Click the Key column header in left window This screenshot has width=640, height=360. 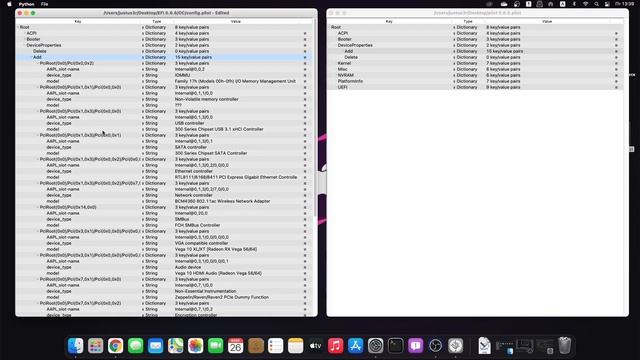[x=78, y=21]
